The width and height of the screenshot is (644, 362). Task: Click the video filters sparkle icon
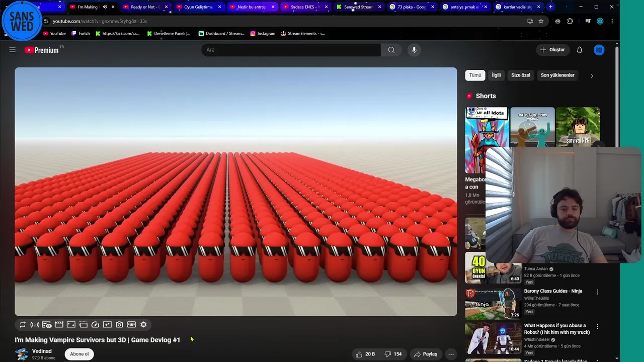107,325
